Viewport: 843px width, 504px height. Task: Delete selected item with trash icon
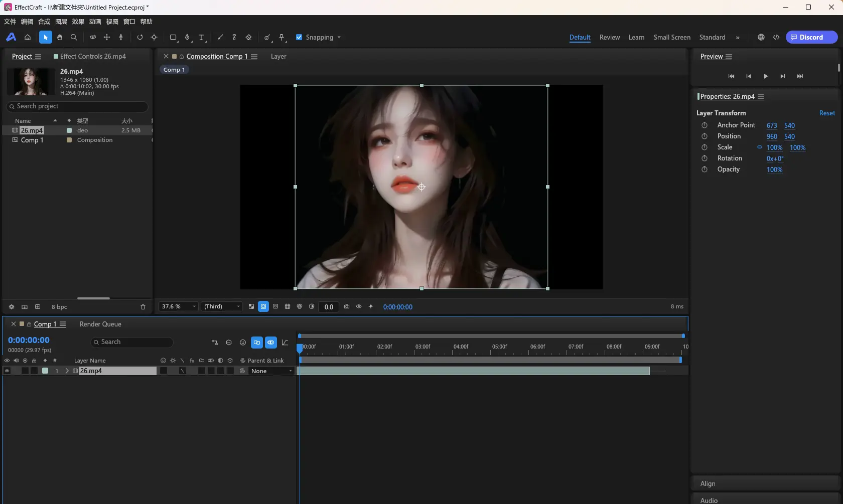[143, 307]
